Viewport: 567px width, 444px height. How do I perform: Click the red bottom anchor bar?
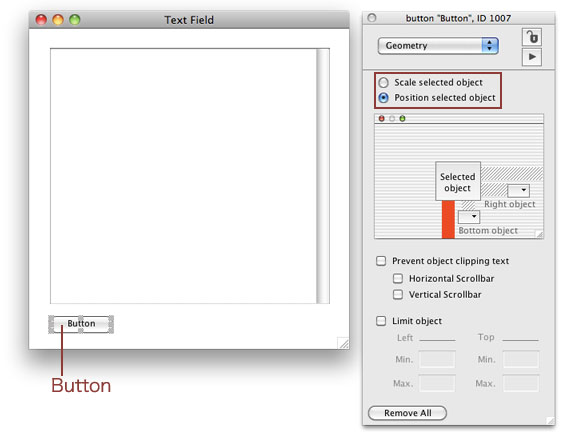(448, 219)
